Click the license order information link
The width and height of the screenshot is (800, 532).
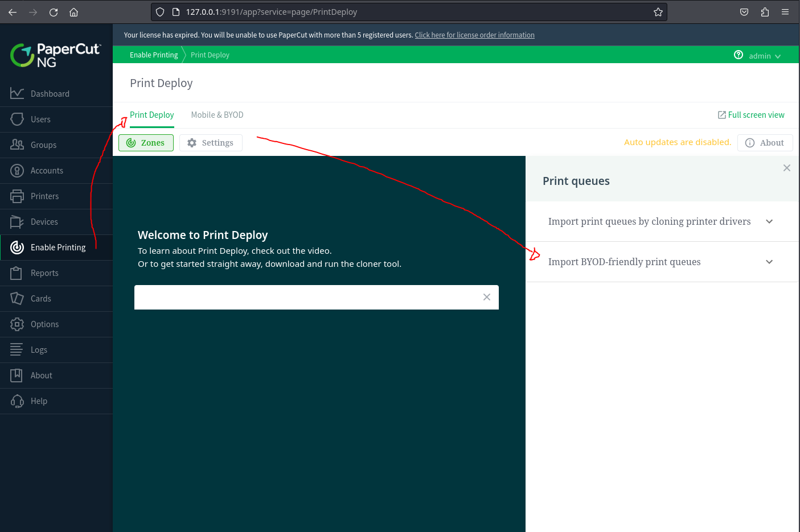pos(474,35)
